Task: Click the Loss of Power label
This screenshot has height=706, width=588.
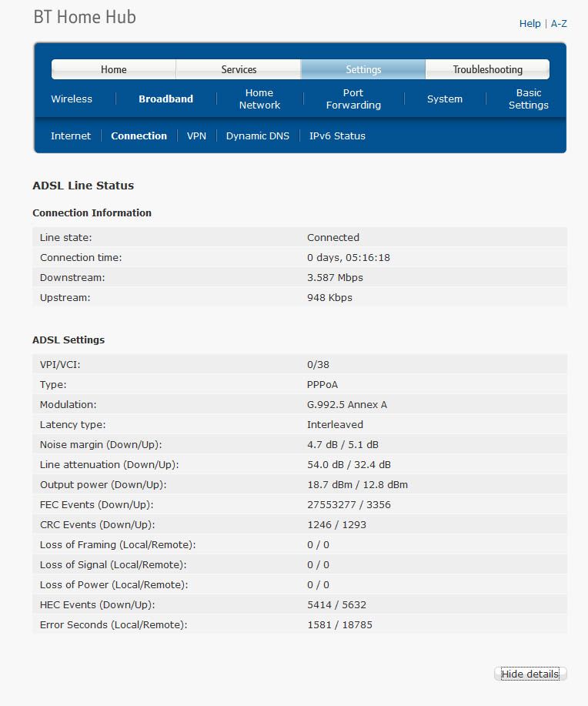Action: 114,584
